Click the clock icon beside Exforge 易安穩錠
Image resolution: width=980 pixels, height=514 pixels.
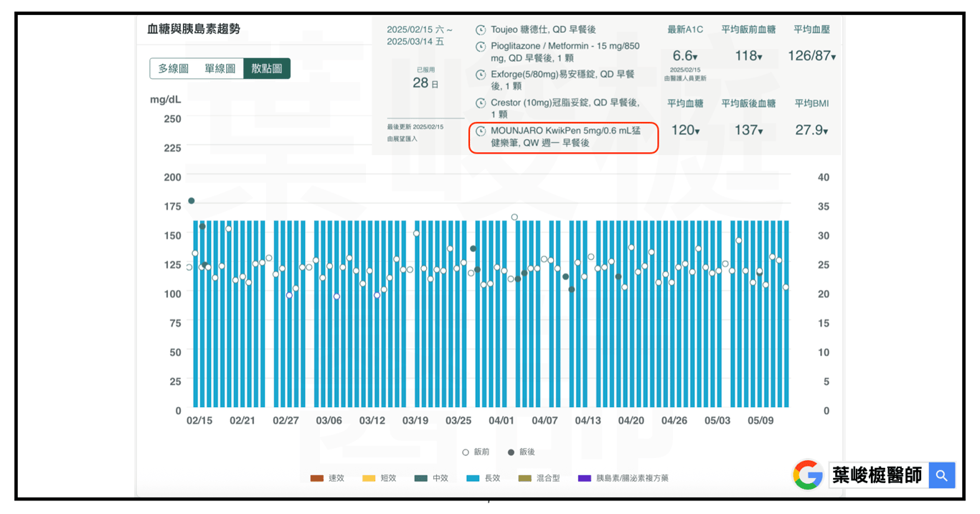point(481,75)
